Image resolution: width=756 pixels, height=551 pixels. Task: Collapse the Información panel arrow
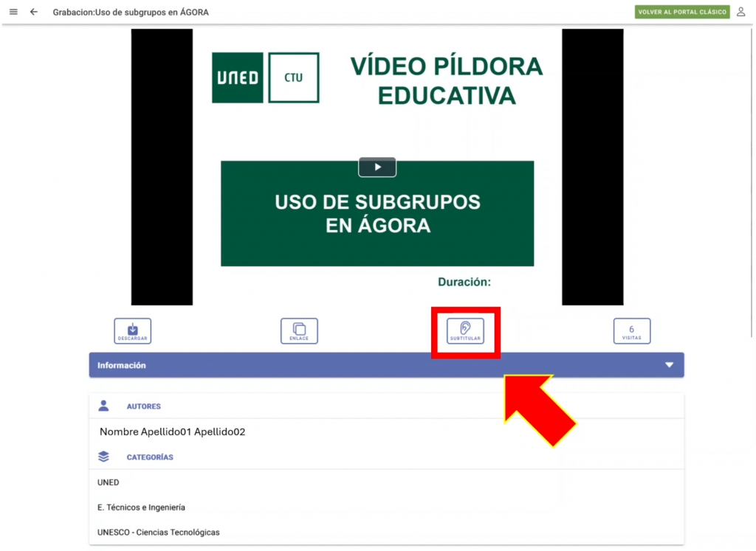click(x=669, y=365)
